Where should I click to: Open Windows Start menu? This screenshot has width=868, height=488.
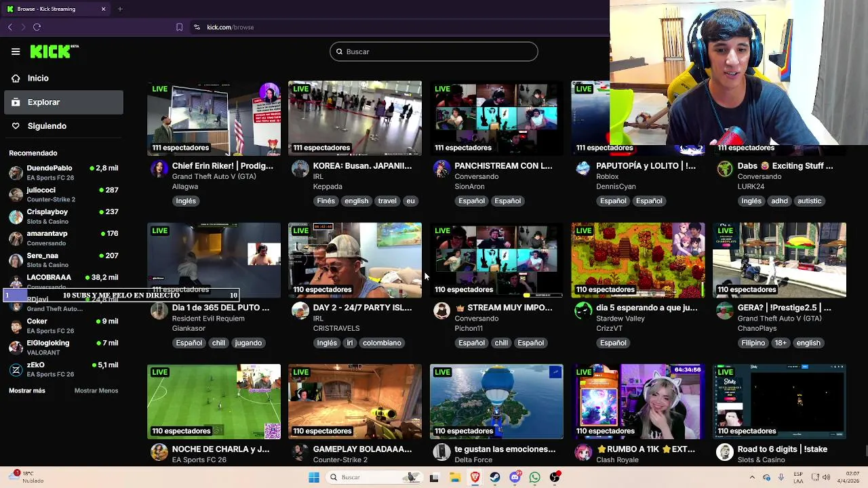(x=313, y=477)
